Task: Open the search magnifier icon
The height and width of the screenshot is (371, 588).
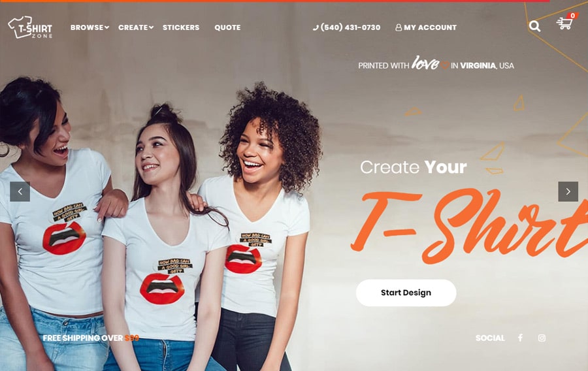Action: (534, 26)
